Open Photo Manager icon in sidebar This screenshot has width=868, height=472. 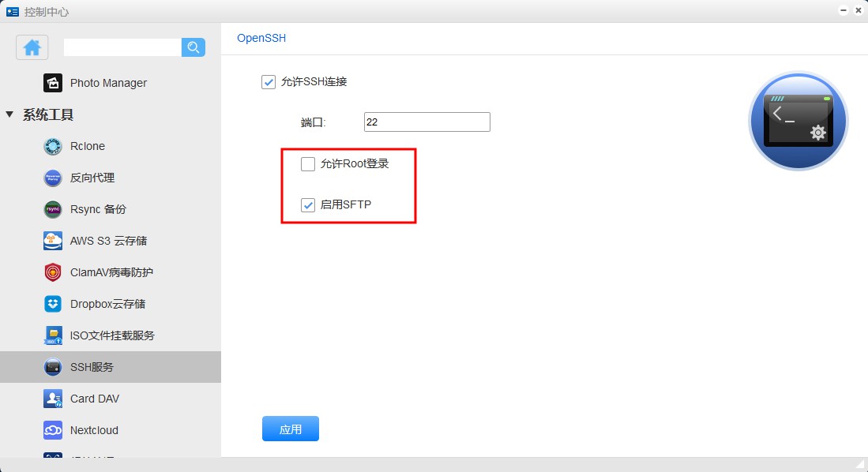point(53,83)
